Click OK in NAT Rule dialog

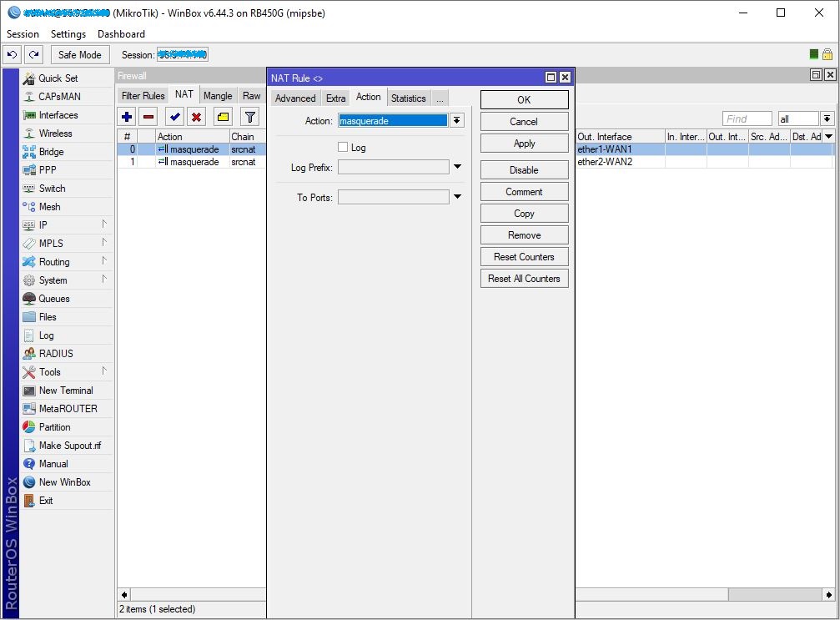click(x=524, y=99)
